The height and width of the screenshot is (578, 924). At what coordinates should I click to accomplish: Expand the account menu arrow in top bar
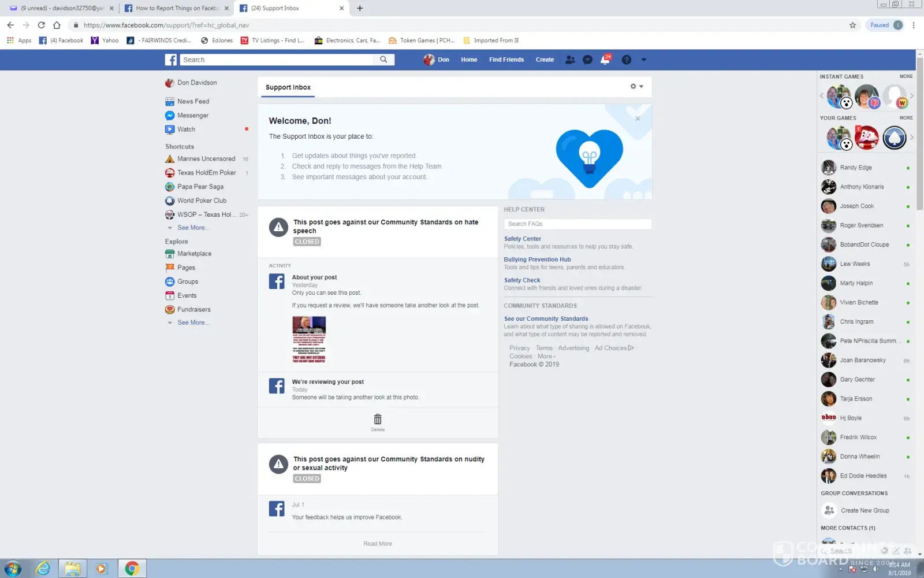tap(644, 60)
